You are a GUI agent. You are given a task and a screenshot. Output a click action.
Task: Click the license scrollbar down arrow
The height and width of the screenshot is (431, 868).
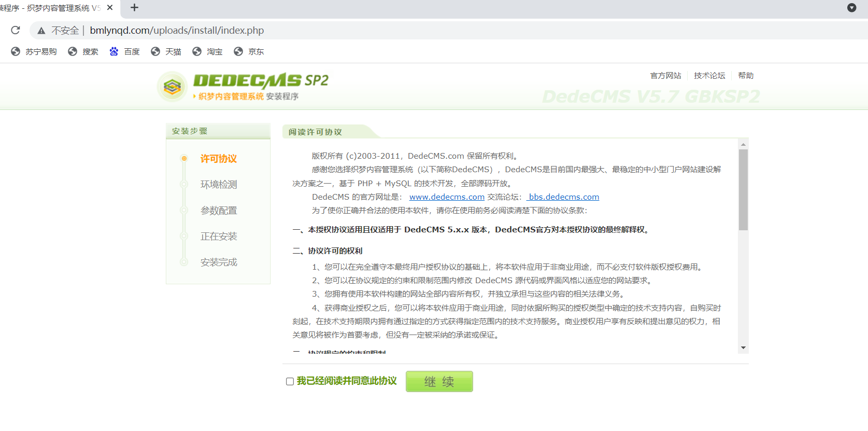coord(743,347)
